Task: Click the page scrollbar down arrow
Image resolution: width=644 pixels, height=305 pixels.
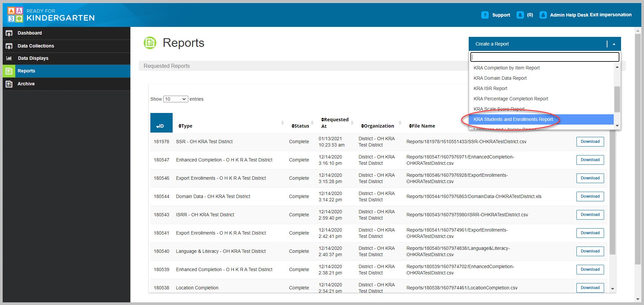Action: [x=638, y=299]
